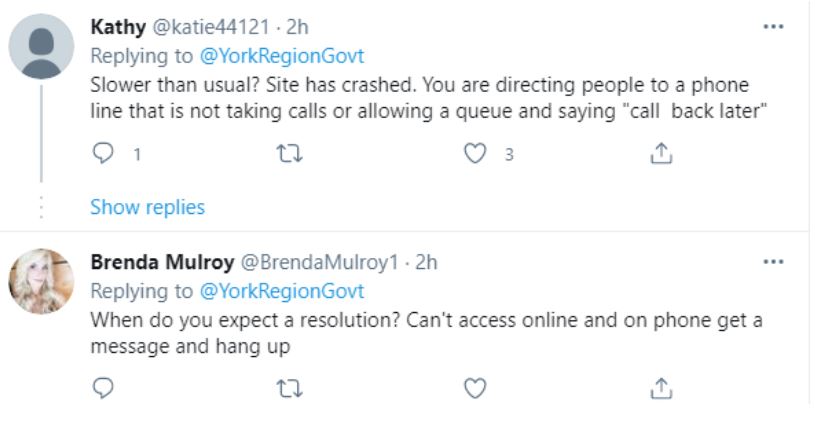Click the @katie44121 handle
This screenshot has height=427, width=815.
pyautogui.click(x=213, y=27)
